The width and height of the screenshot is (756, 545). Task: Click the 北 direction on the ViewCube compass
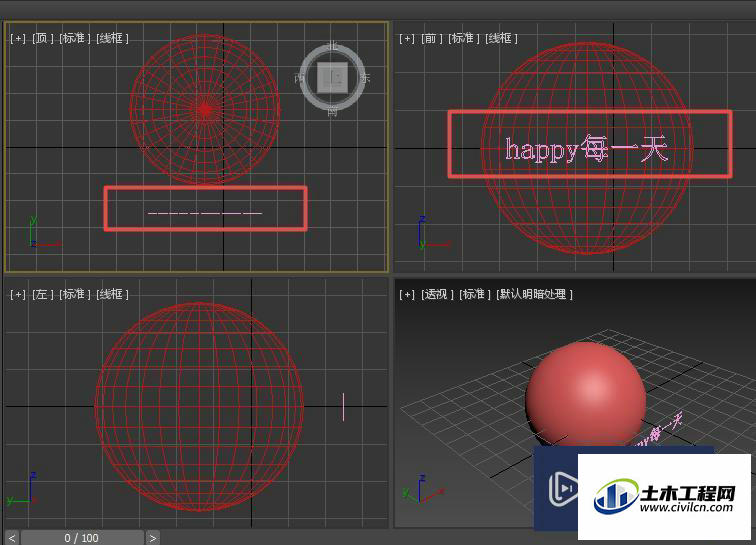click(332, 46)
